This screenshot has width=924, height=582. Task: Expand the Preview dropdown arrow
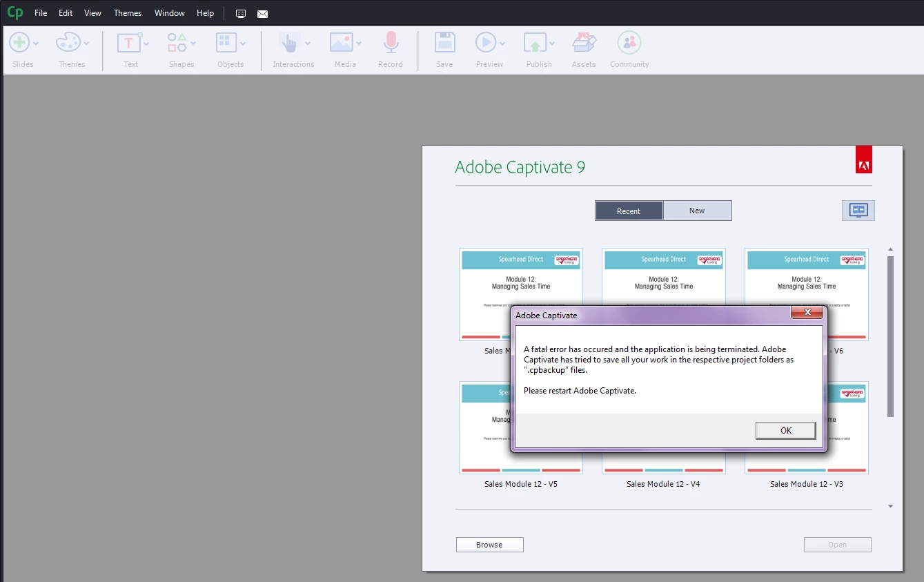tap(502, 43)
